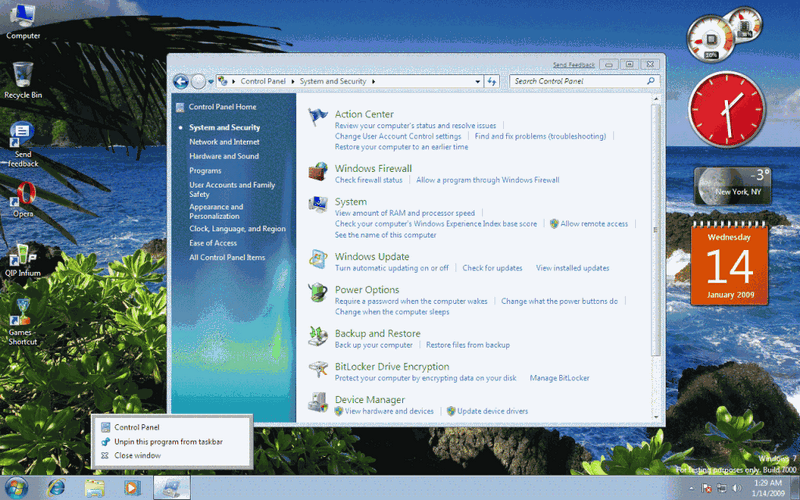Open Ease of Access category

(x=213, y=243)
